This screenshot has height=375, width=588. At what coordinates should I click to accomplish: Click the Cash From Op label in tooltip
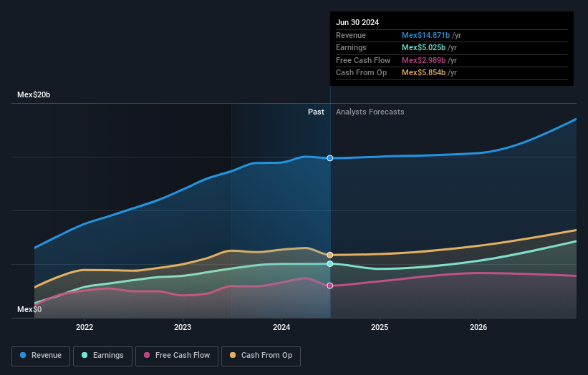click(361, 73)
